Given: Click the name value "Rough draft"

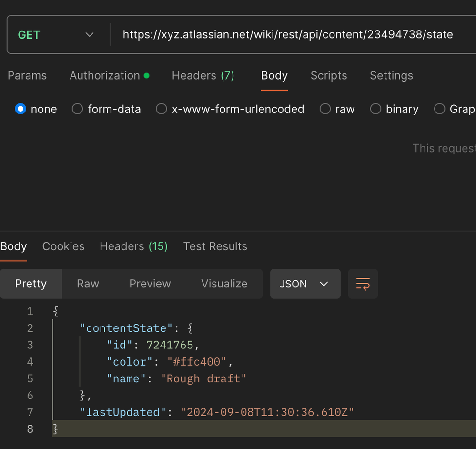Looking at the screenshot, I should tap(203, 379).
